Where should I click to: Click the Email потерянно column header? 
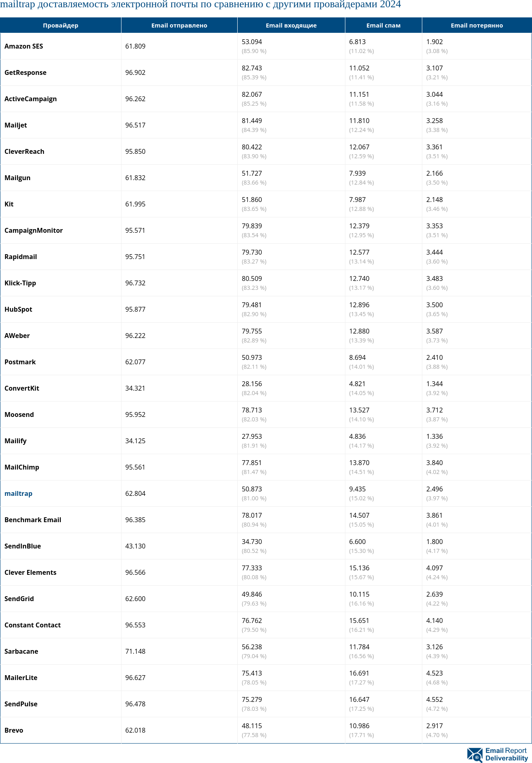(x=477, y=26)
